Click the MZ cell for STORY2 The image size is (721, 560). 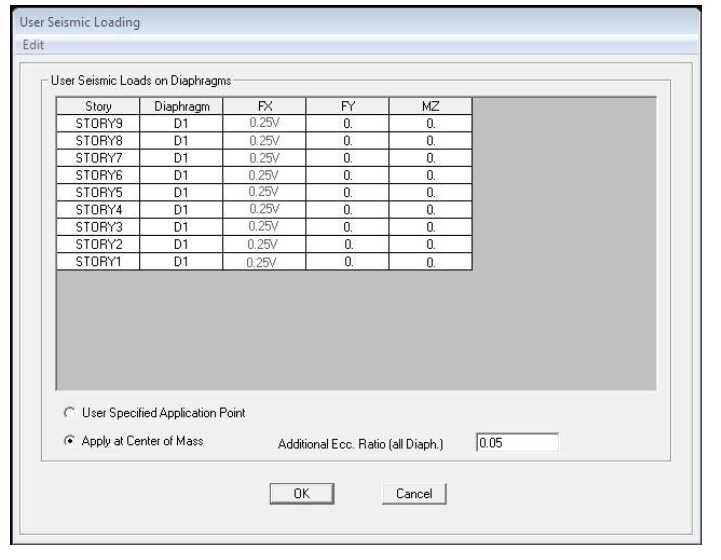point(431,244)
